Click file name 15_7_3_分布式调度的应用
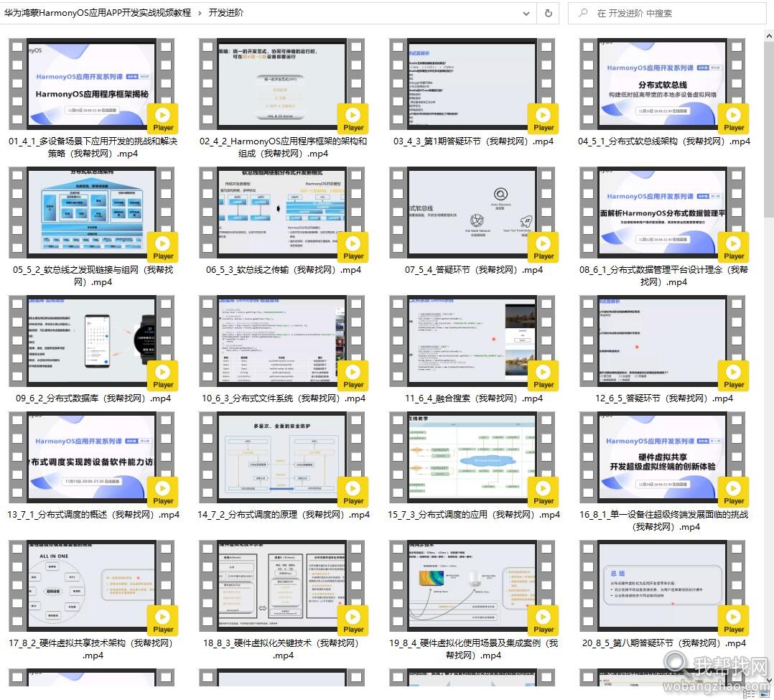The height and width of the screenshot is (700, 774). pyautogui.click(x=473, y=515)
